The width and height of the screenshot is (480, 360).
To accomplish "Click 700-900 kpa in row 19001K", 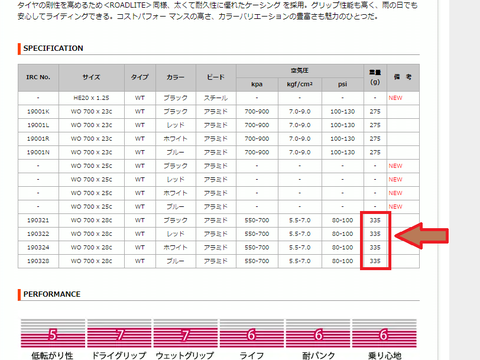I will 257,112.
